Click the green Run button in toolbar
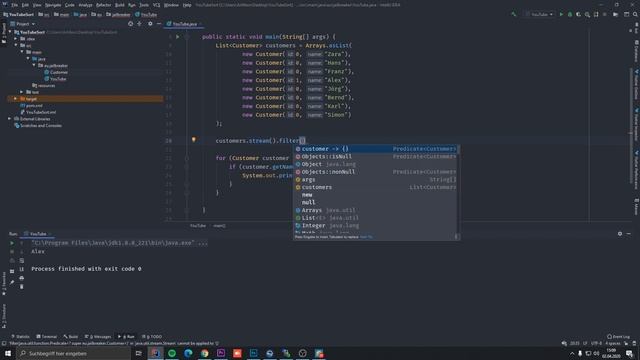The height and width of the screenshot is (360, 640). click(561, 14)
